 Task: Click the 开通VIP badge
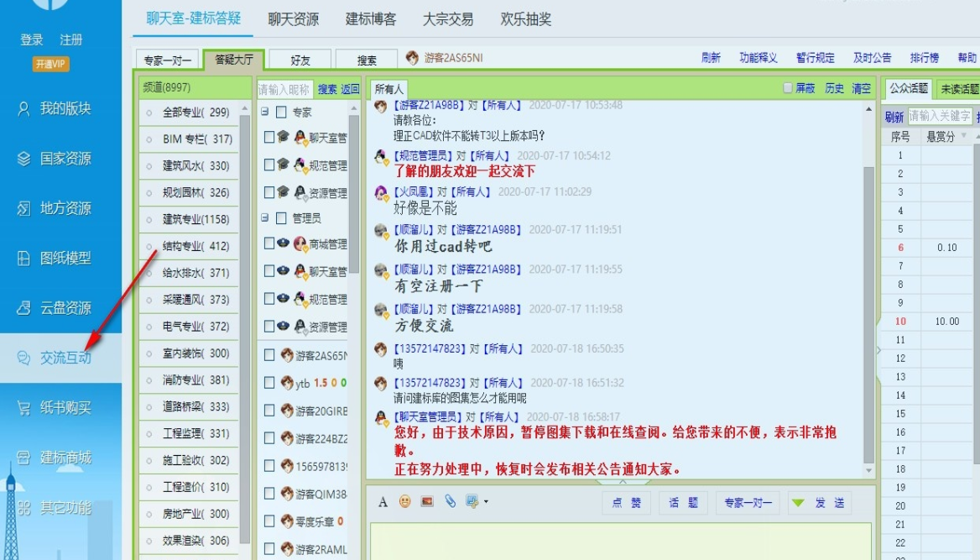tap(50, 64)
